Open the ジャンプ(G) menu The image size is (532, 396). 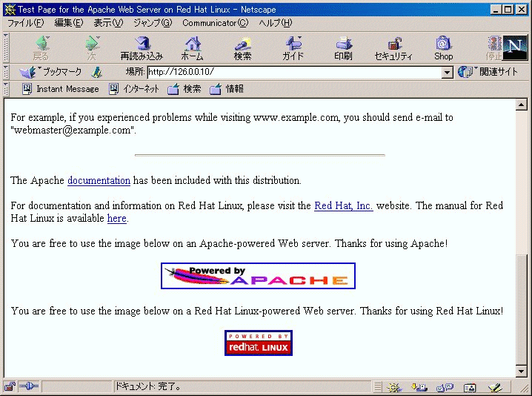tap(153, 23)
